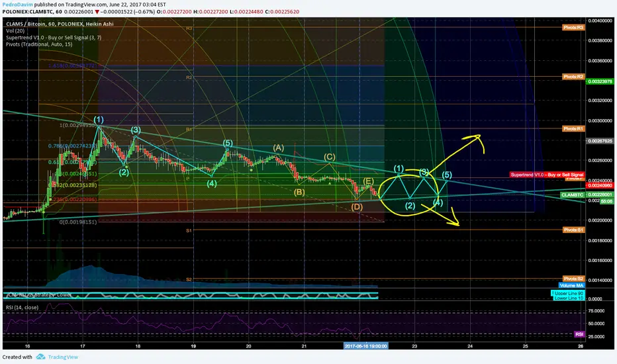The width and height of the screenshot is (617, 364).
Task: Click the purple RSI axis label
Action: pyautogui.click(x=579, y=334)
